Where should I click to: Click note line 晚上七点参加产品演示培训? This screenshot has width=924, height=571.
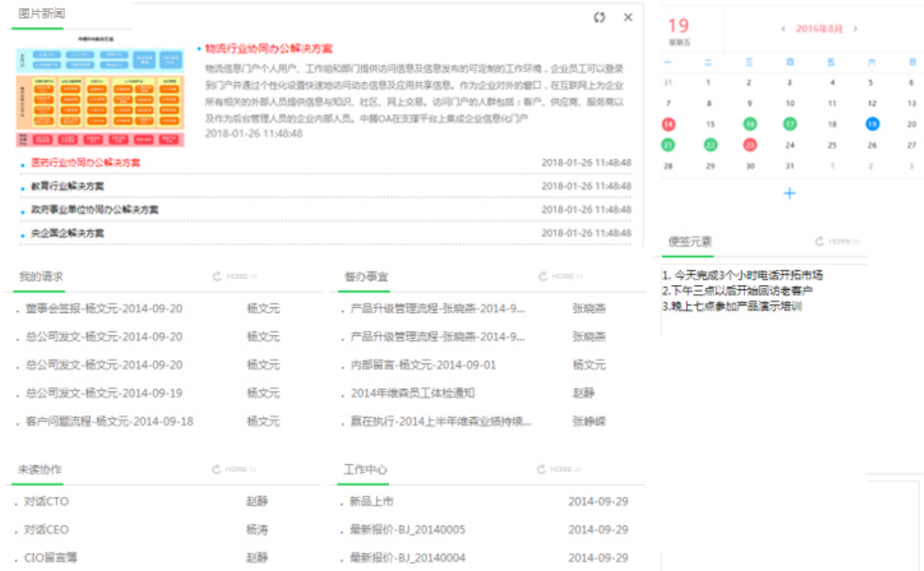[732, 306]
